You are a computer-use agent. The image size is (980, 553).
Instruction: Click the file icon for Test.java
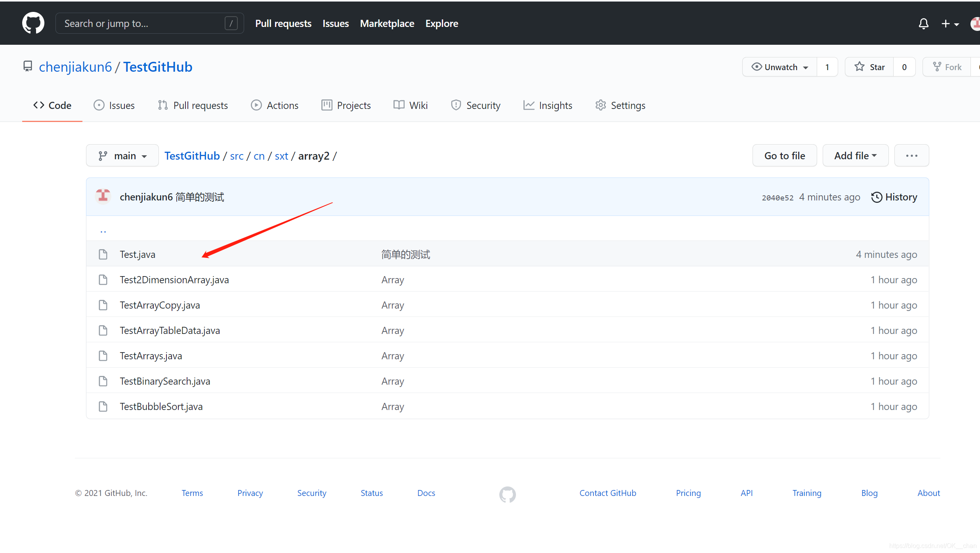[x=103, y=254]
